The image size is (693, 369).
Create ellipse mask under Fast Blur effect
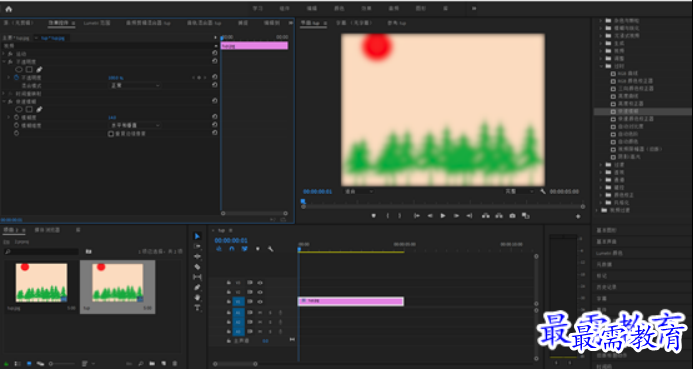pos(19,109)
